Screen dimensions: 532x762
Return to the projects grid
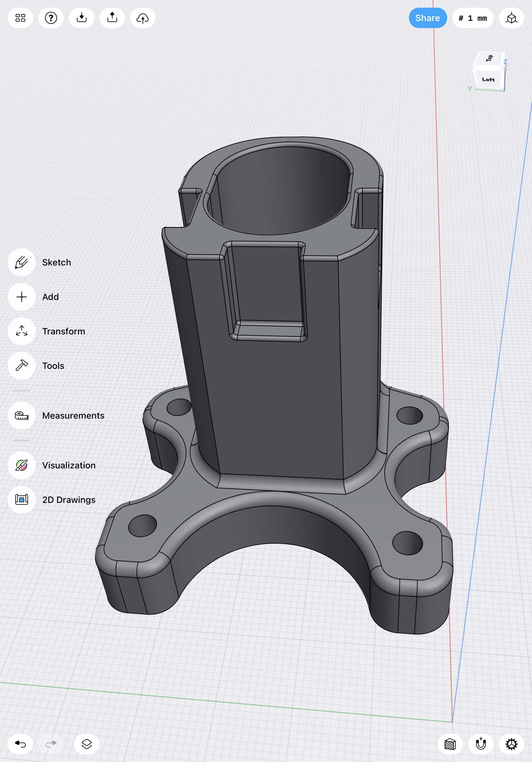click(x=20, y=18)
